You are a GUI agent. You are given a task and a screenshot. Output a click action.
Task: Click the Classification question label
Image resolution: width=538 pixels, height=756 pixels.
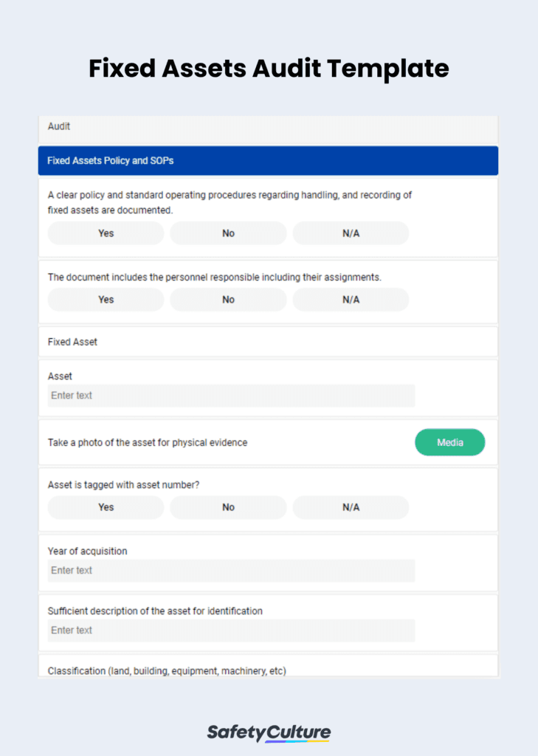click(167, 671)
